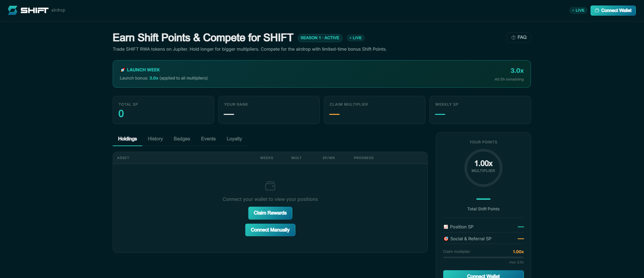Connect Wallet from the top header
This screenshot has height=278, width=644.
point(613,11)
